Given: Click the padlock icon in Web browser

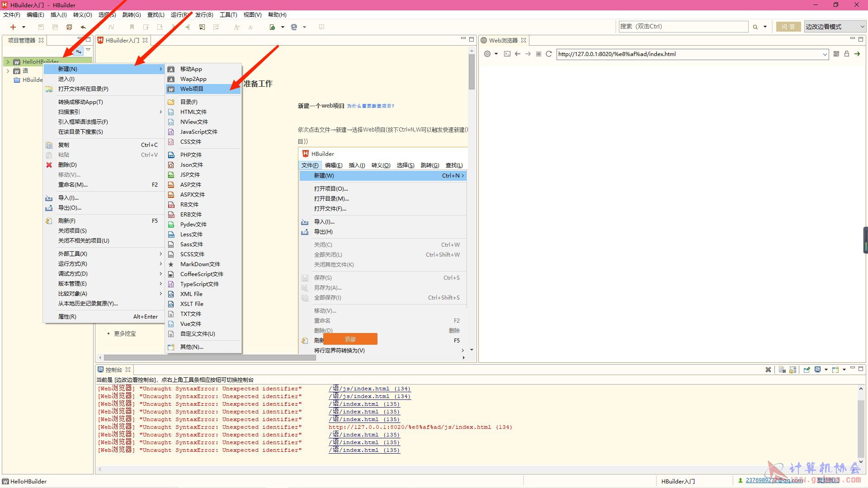Looking at the screenshot, I should click(x=847, y=54).
